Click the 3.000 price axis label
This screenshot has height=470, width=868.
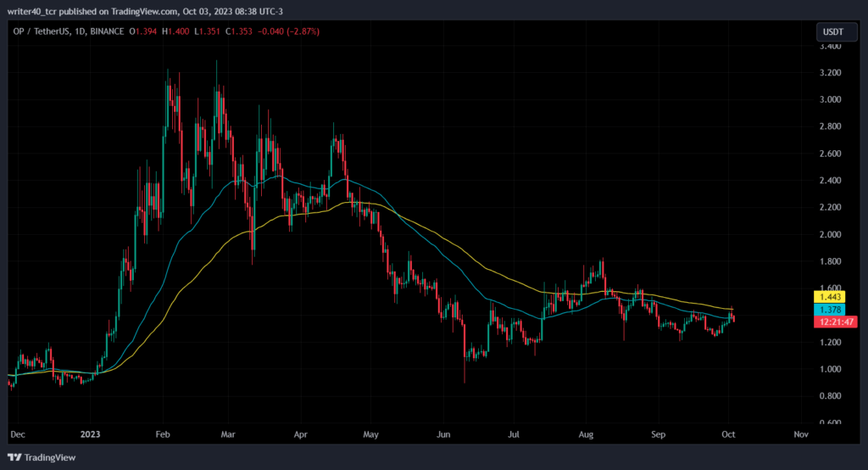[830, 100]
